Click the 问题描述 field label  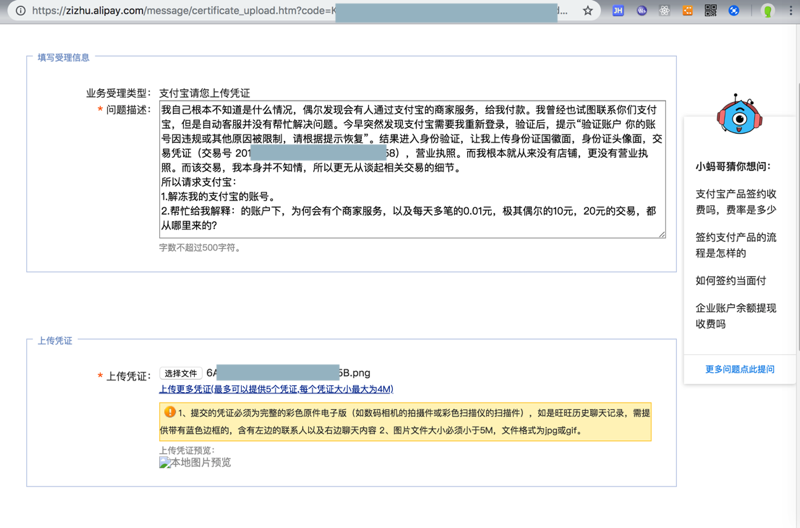click(x=128, y=110)
